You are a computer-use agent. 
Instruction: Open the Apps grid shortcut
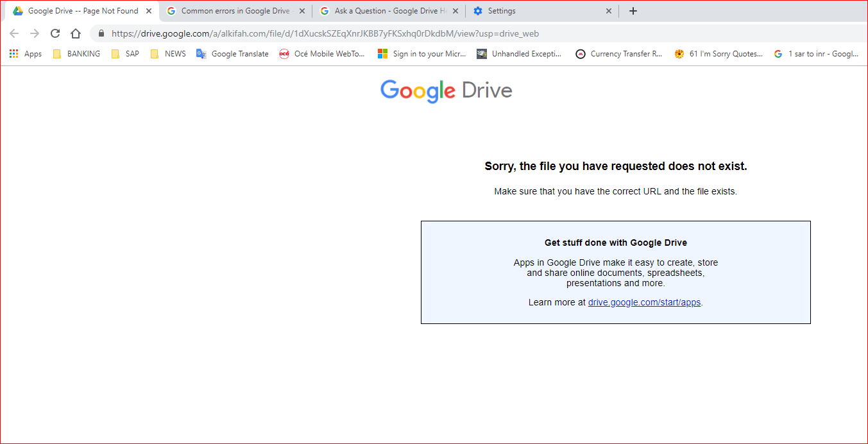(x=26, y=54)
